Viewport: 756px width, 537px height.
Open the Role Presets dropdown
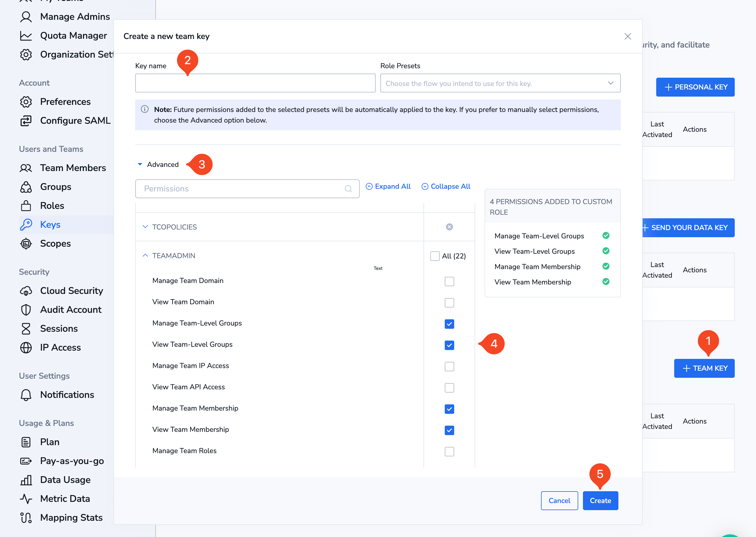coord(500,83)
